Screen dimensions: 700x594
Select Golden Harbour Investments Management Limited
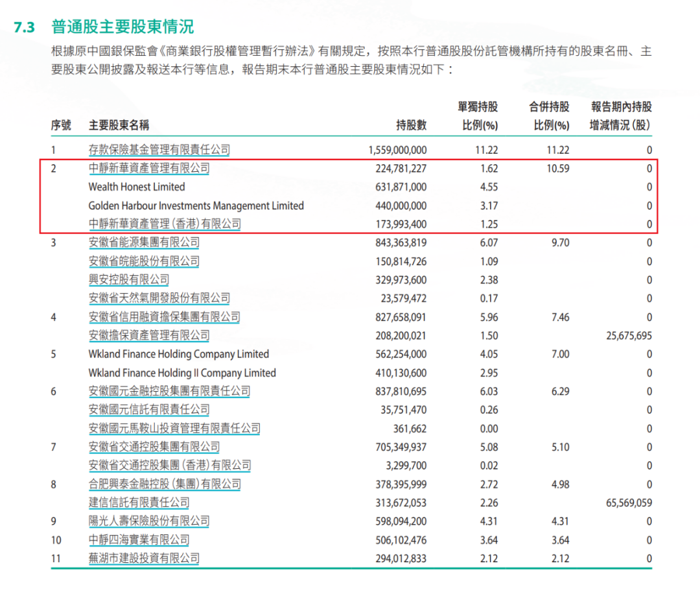(196, 206)
